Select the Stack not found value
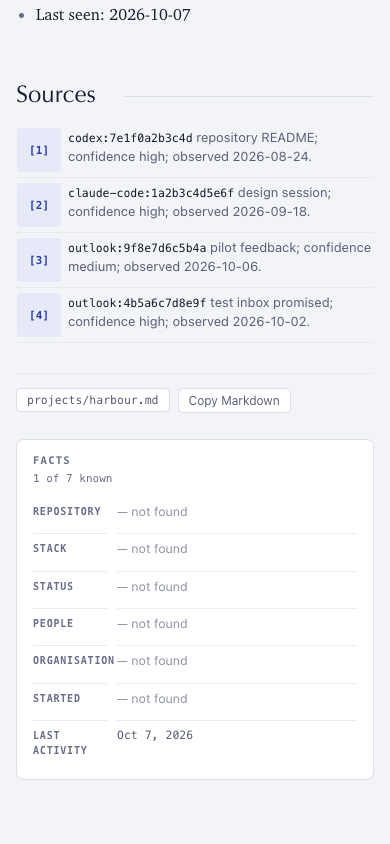Screen dimensions: 390x844 [x=152, y=549]
